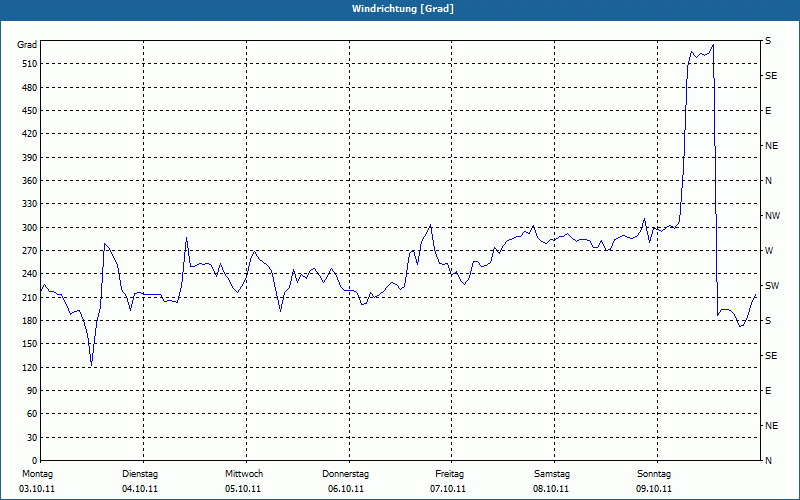
Task: Click the "Dienstag" day label
Action: (140, 474)
